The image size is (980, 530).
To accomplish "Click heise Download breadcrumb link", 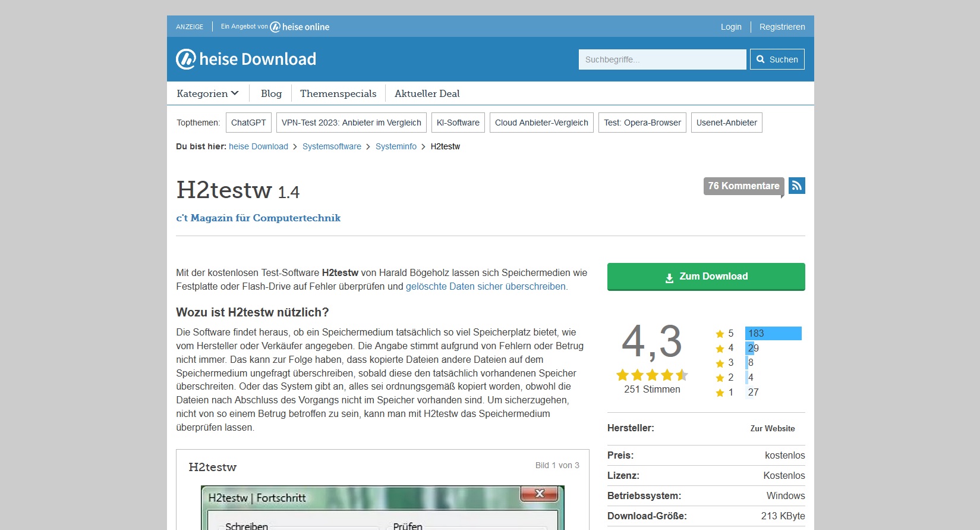I will (259, 146).
